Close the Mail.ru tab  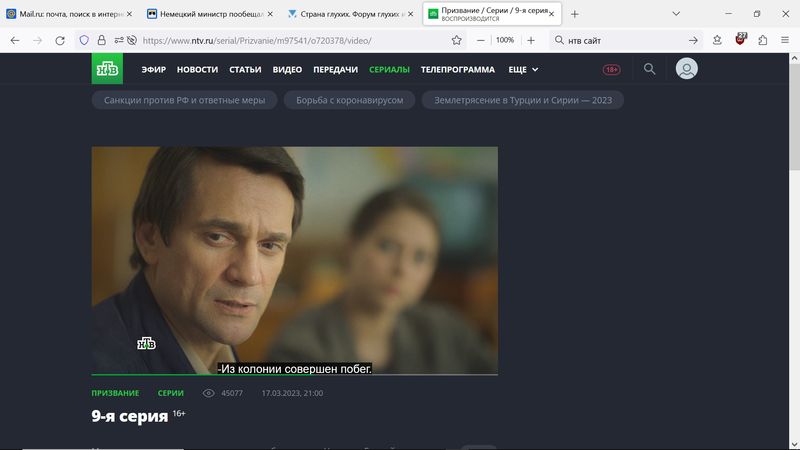(x=130, y=14)
